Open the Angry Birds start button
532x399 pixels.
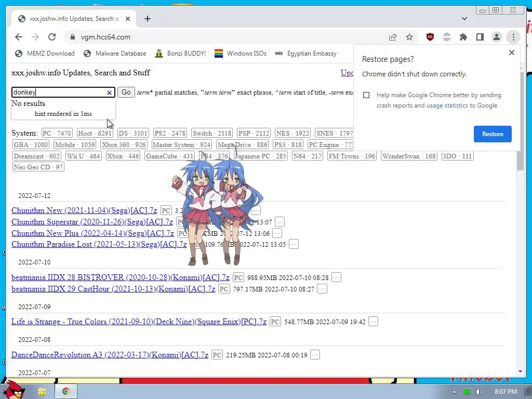click(13, 390)
